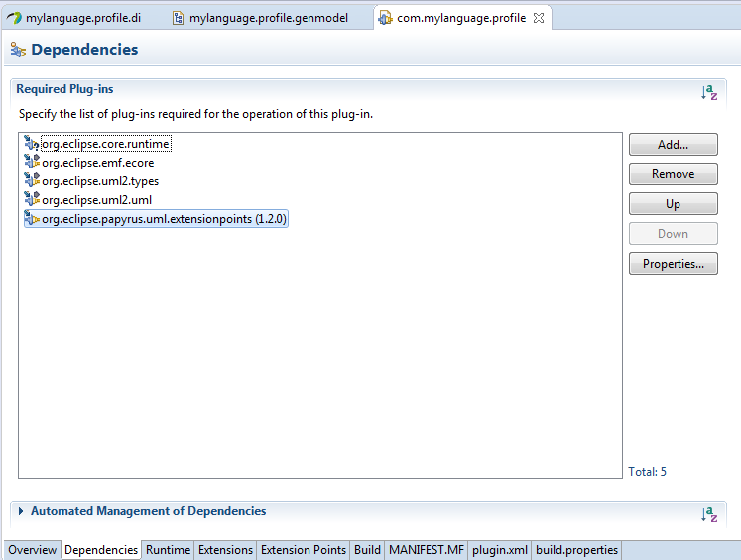This screenshot has height=560, width=741.
Task: Select org.eclipse.uml2.uml in the list
Action: pos(96,200)
